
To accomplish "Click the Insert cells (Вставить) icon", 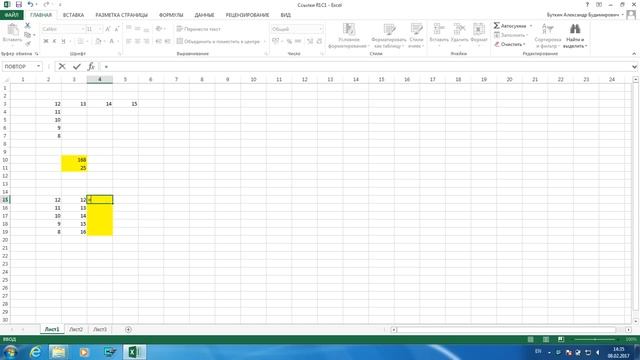I will (439, 29).
